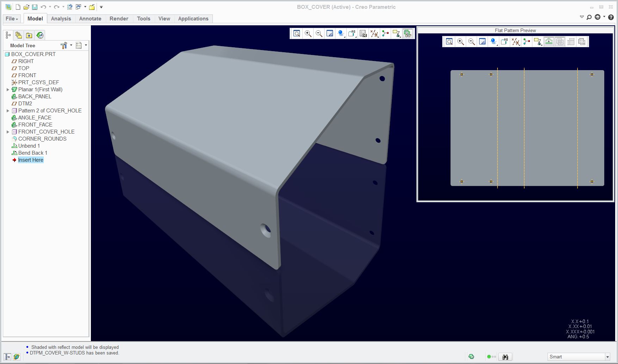Zoom in on Flat Pattern Preview
This screenshot has height=364, width=618.
click(x=461, y=42)
